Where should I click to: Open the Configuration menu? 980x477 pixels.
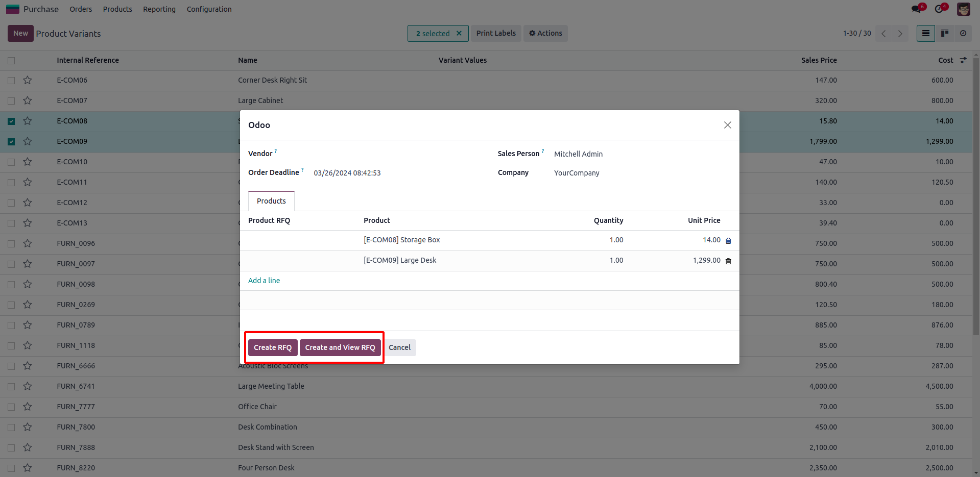tap(209, 9)
